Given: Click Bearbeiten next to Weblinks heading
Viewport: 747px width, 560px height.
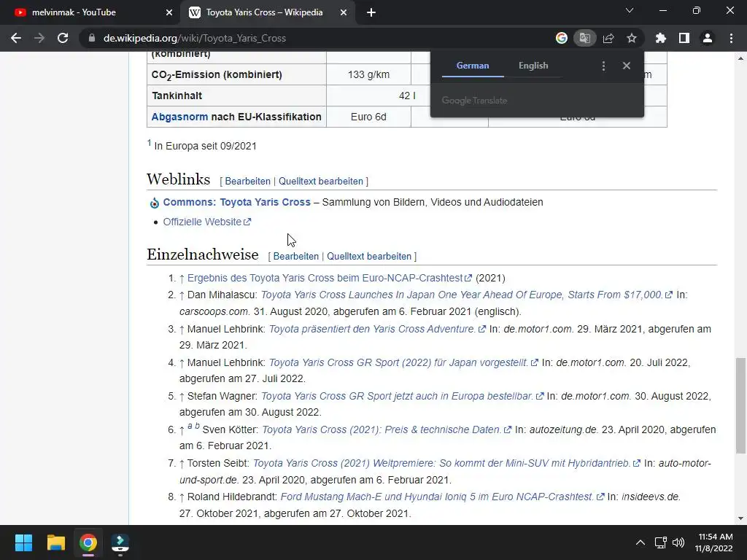Looking at the screenshot, I should (248, 181).
